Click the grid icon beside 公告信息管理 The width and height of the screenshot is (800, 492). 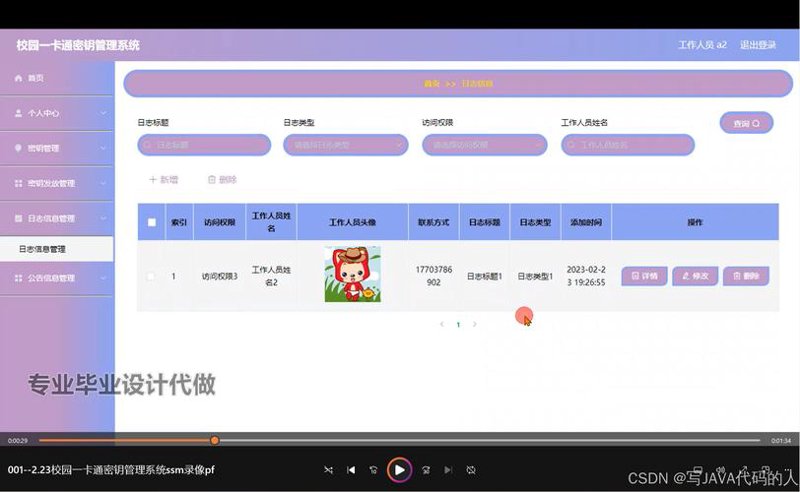(18, 278)
